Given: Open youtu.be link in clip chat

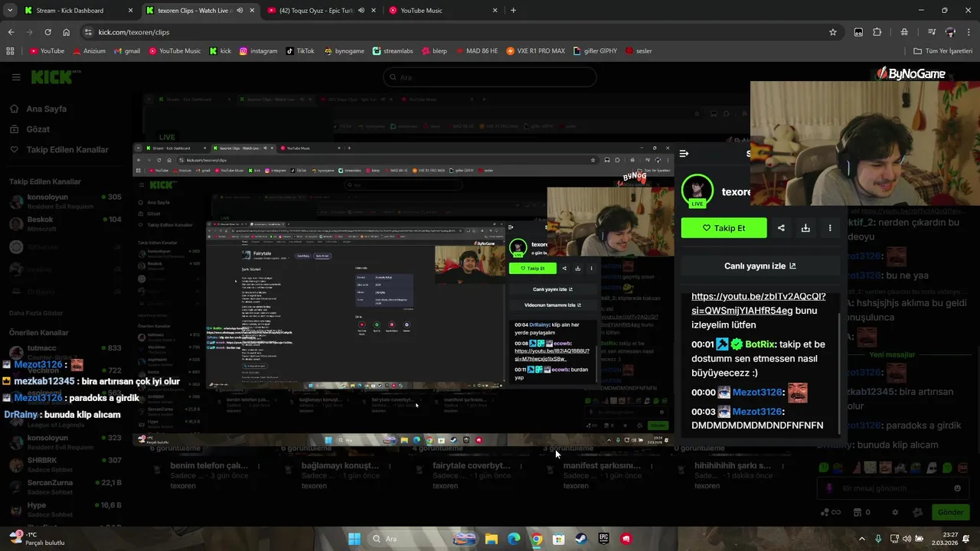Looking at the screenshot, I should pos(758,304).
